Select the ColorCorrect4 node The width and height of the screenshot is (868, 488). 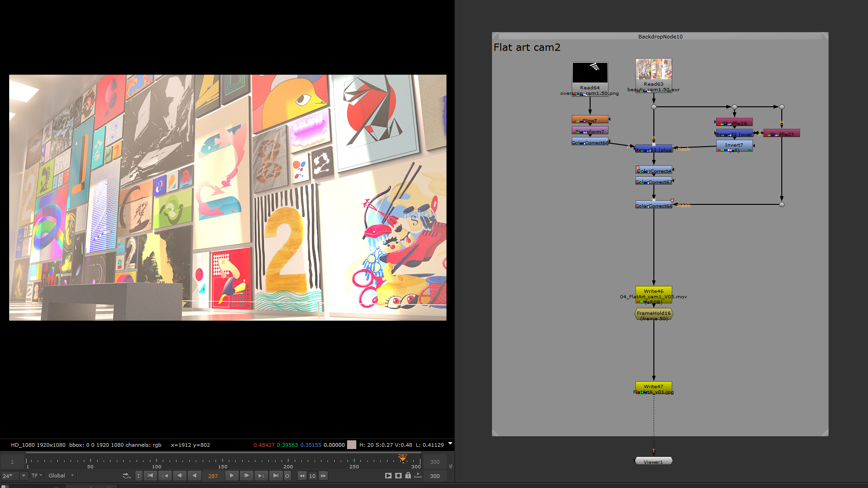click(653, 170)
